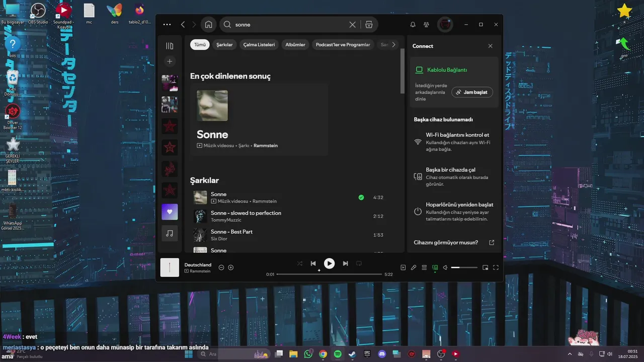Select Podcast'ler ve Programlar filter
The height and width of the screenshot is (362, 644).
point(343,45)
